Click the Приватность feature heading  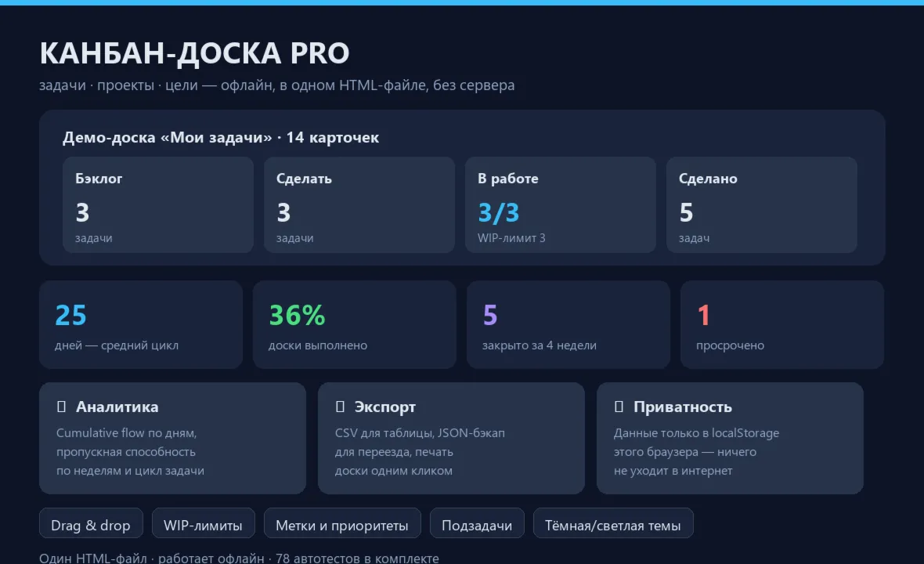click(x=682, y=407)
